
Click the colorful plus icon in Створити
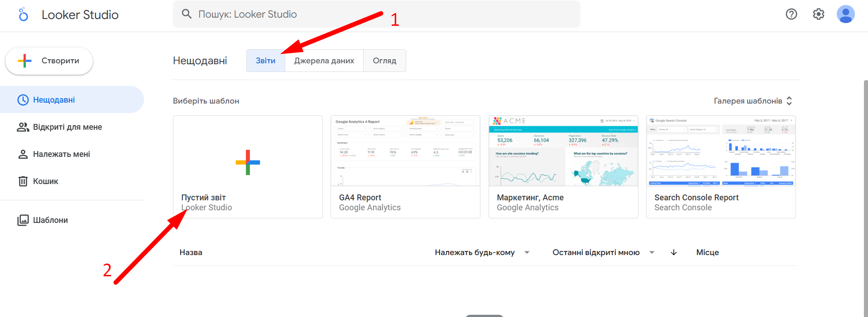24,61
